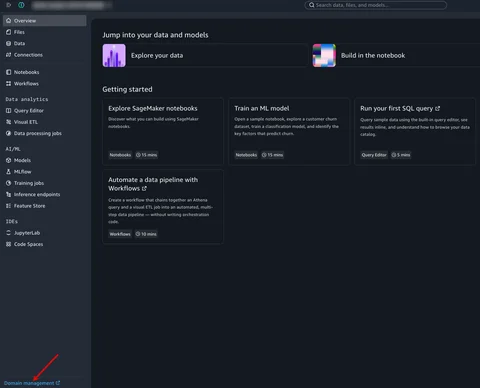The height and width of the screenshot is (388, 480).
Task: Open the Data section label
Action: click(19, 43)
